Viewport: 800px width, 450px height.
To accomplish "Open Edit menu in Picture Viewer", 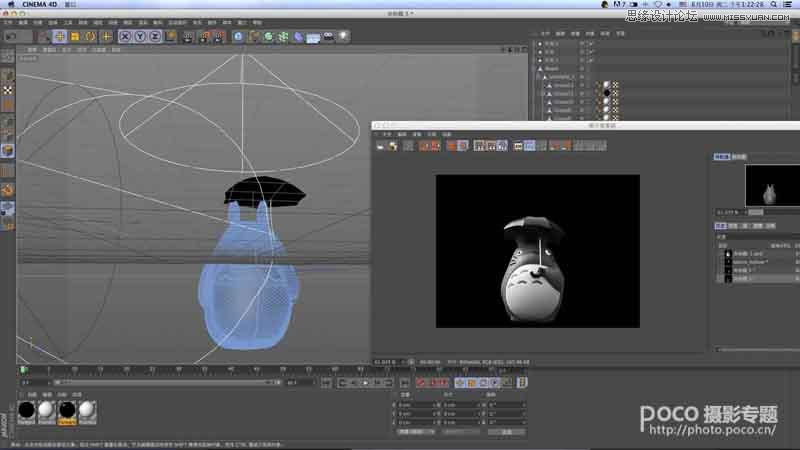I will (402, 134).
